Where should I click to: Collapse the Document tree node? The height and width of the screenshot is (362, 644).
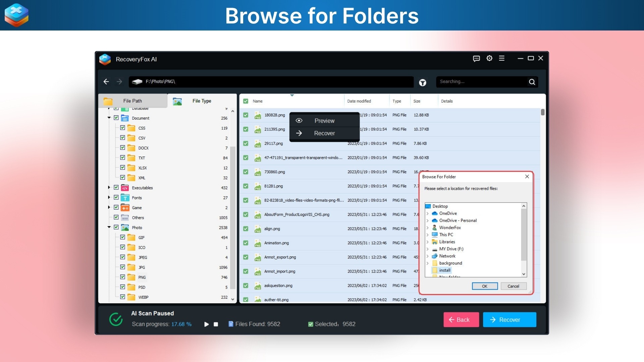(109, 118)
